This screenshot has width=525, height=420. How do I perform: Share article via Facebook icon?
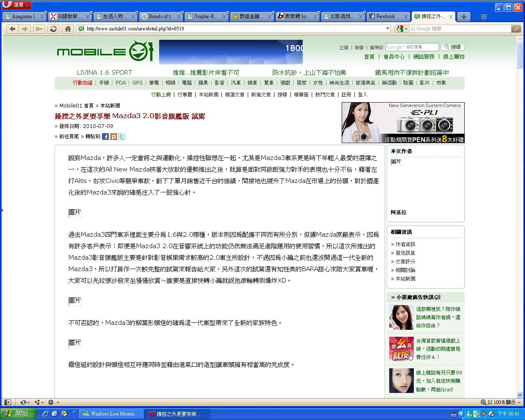[105, 137]
